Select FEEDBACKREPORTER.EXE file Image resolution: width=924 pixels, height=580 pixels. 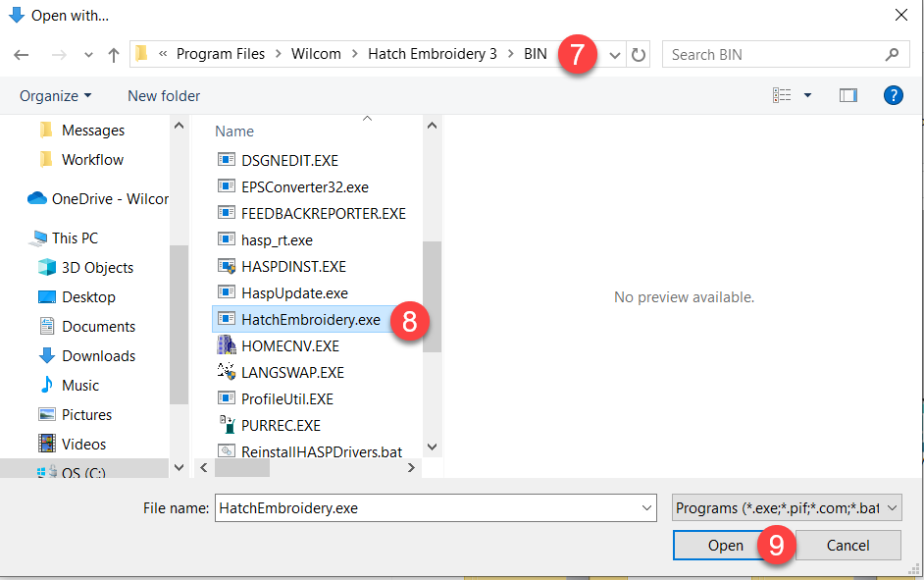coord(324,213)
